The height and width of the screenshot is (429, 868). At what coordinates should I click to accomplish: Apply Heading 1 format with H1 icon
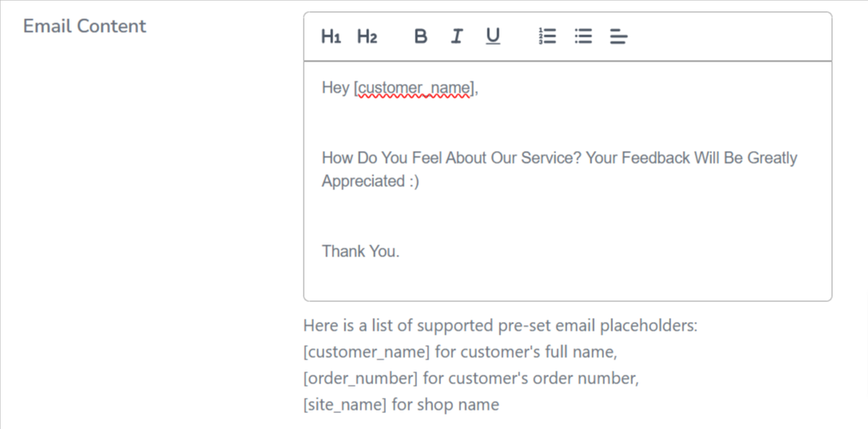click(331, 37)
